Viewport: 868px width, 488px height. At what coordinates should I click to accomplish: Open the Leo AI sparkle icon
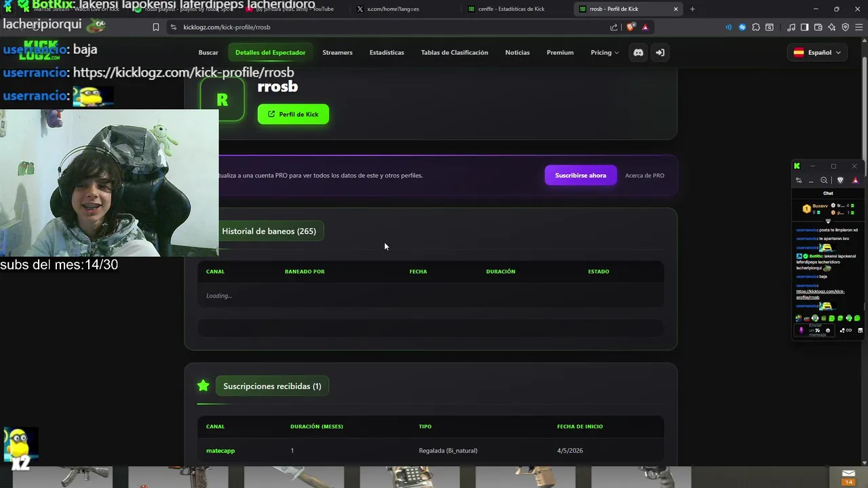tap(832, 27)
